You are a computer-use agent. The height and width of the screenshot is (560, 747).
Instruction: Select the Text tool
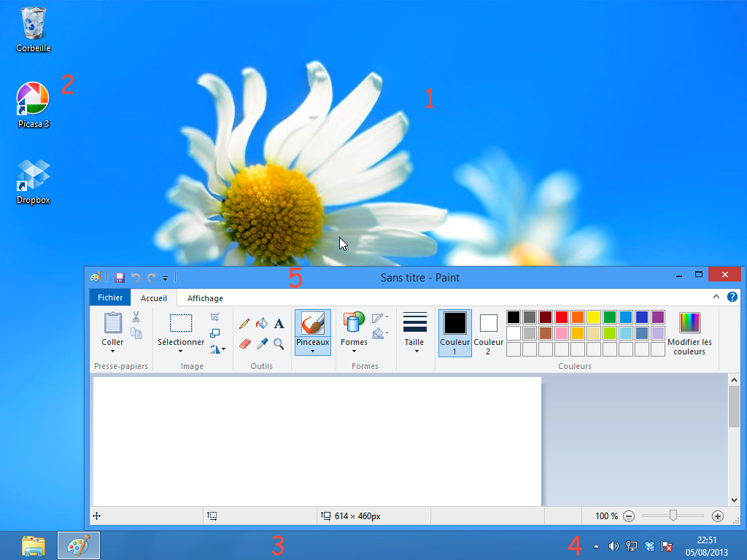pos(279,323)
